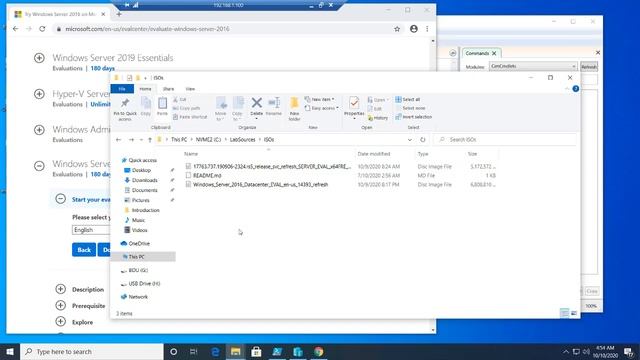Open Chrome from the taskbar

pos(318,351)
